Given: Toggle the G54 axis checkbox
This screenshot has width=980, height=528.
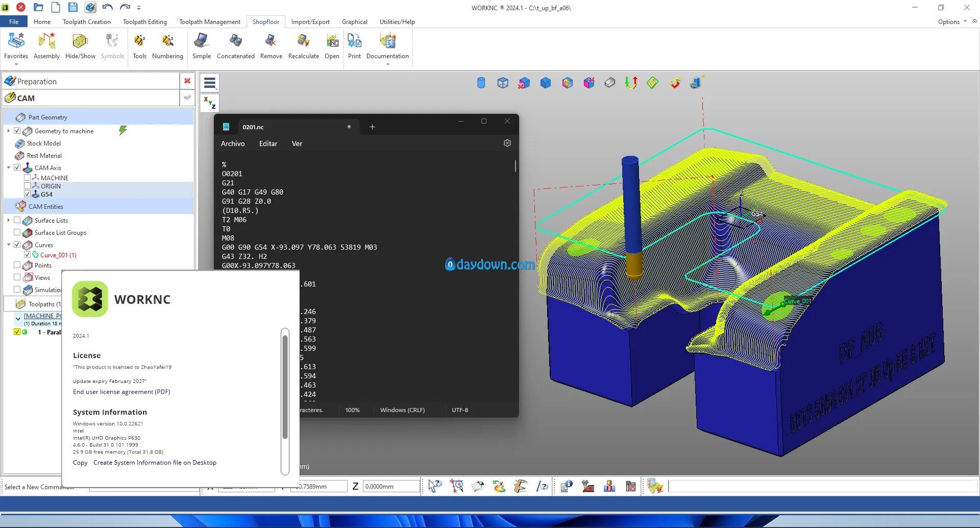Looking at the screenshot, I should click(x=28, y=194).
